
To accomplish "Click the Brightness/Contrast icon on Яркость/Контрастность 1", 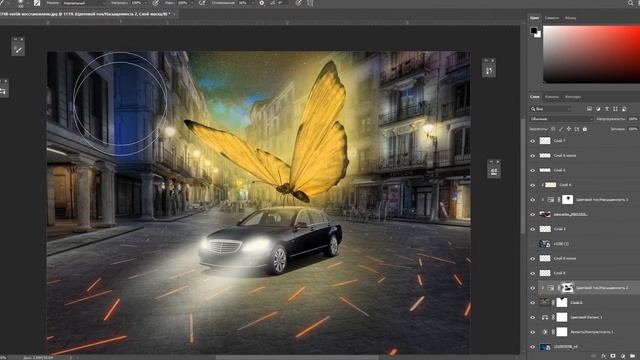I will click(x=544, y=332).
